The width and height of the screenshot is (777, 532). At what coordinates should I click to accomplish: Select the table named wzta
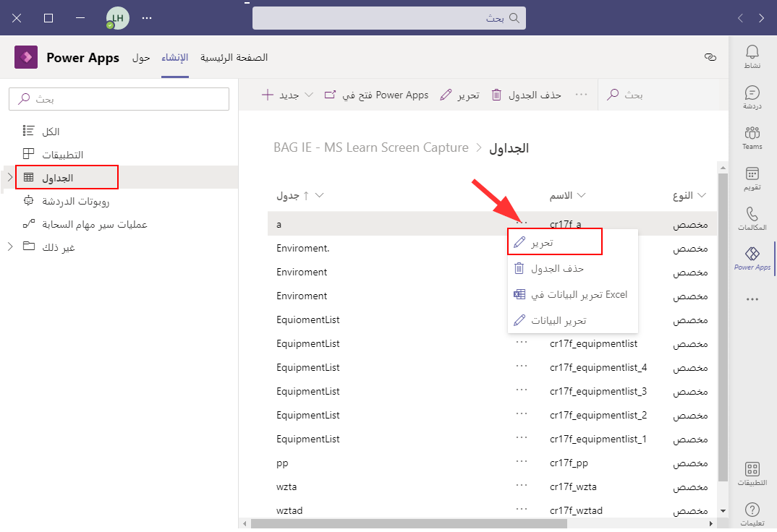[286, 486]
